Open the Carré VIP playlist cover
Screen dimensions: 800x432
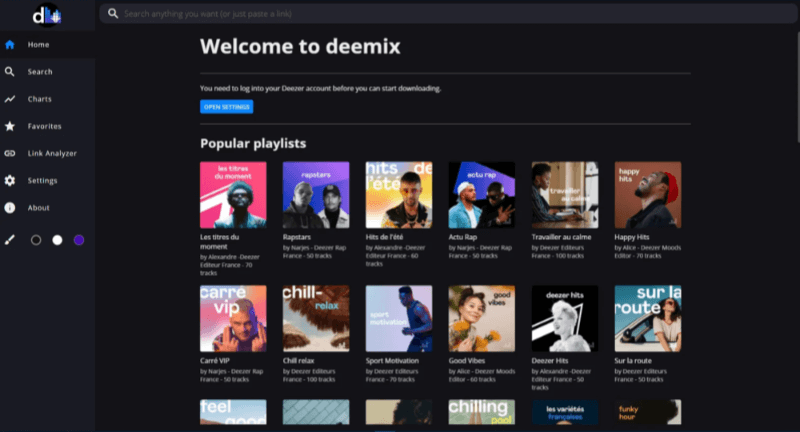point(233,318)
